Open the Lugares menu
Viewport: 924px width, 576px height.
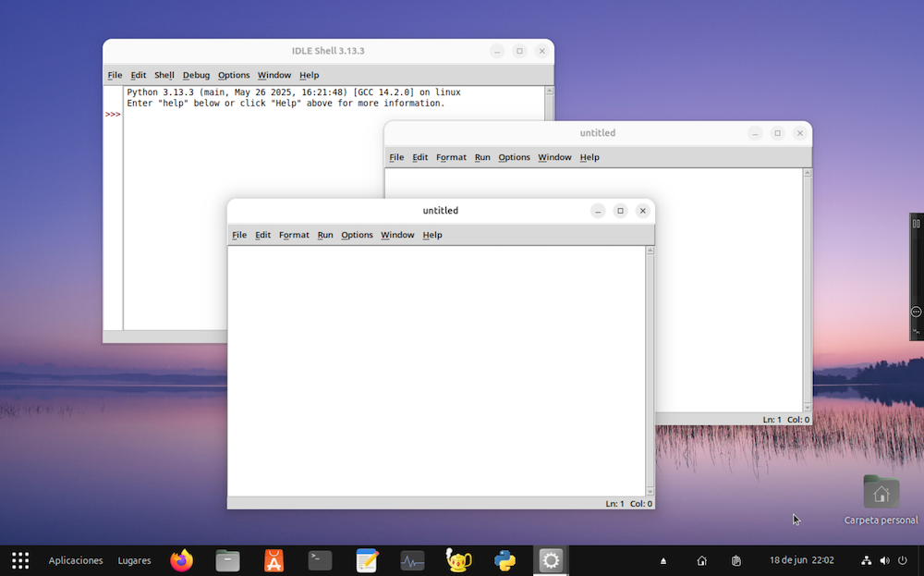(x=134, y=560)
